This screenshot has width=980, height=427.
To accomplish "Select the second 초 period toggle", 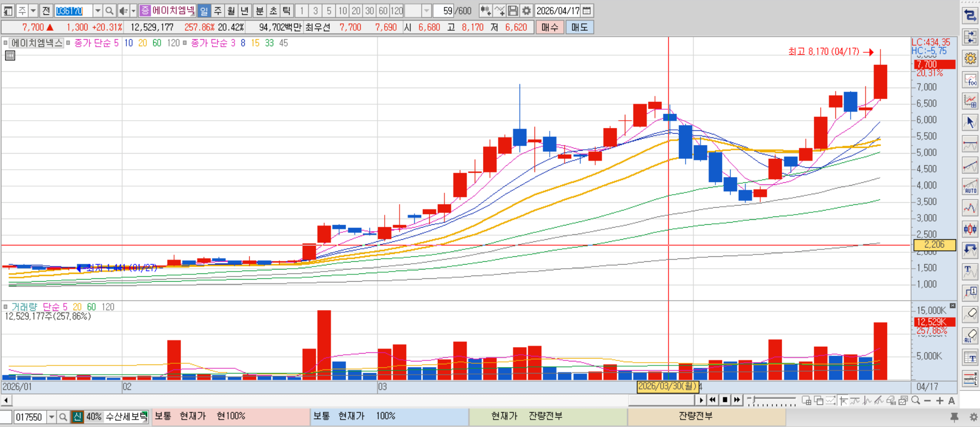I will tap(273, 11).
